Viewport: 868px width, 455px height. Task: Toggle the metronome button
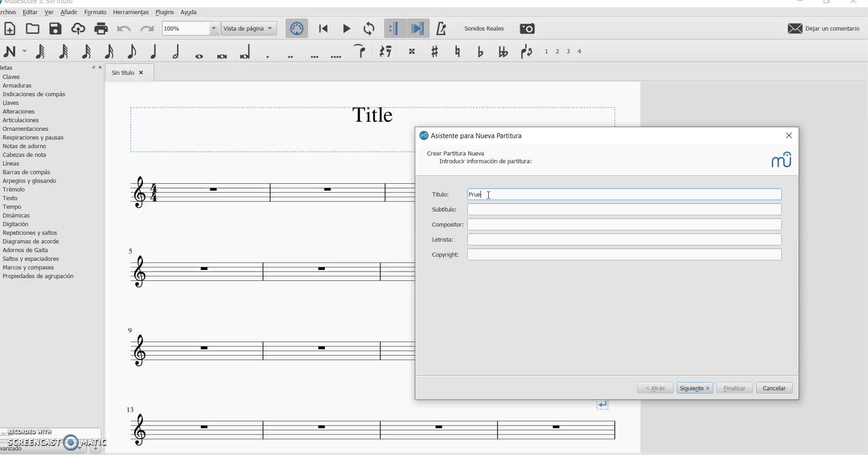click(441, 29)
